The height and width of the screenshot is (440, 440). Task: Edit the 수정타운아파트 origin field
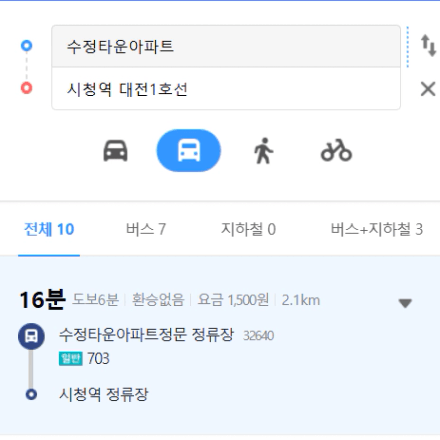(226, 46)
